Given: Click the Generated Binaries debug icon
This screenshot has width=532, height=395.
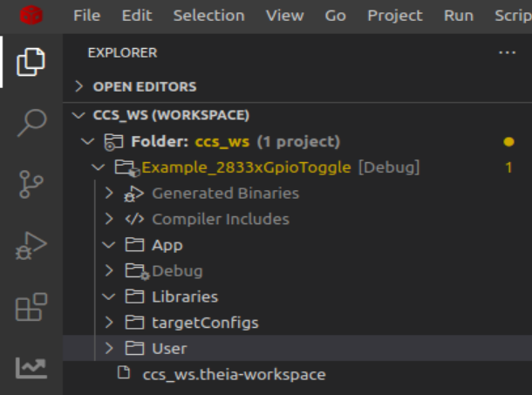Looking at the screenshot, I should click(x=134, y=194).
